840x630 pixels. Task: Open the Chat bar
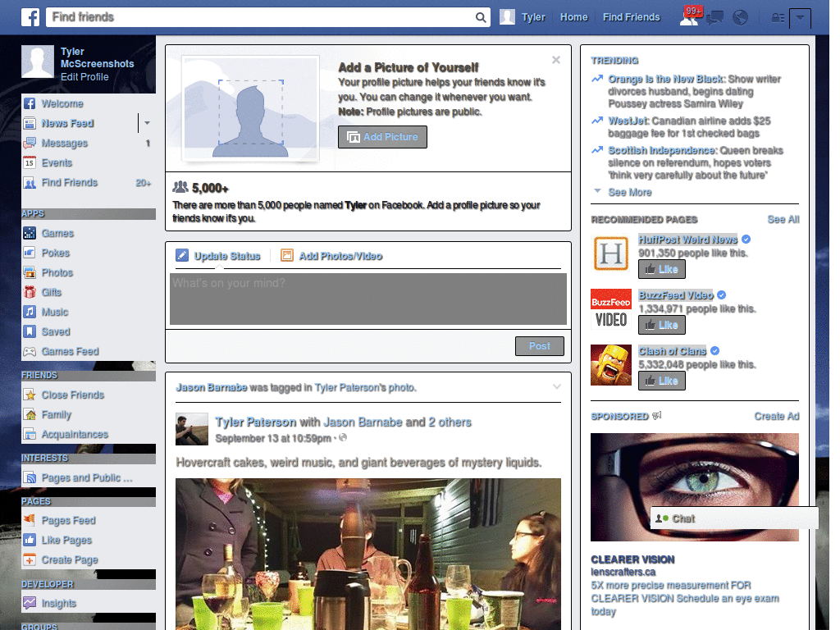[x=734, y=518]
